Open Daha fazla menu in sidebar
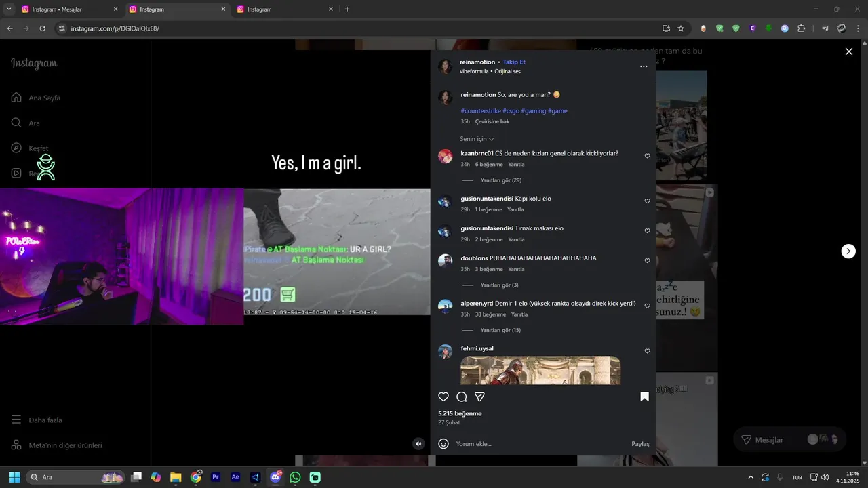 pyautogui.click(x=37, y=420)
